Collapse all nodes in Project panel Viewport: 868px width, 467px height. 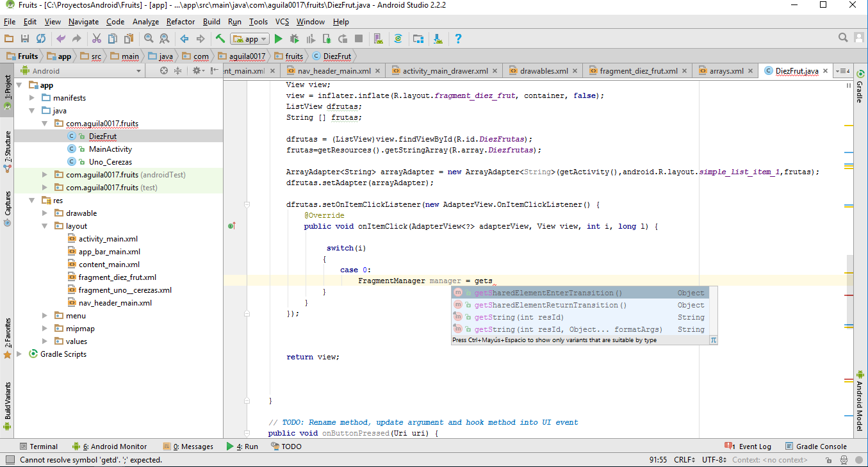(x=179, y=71)
